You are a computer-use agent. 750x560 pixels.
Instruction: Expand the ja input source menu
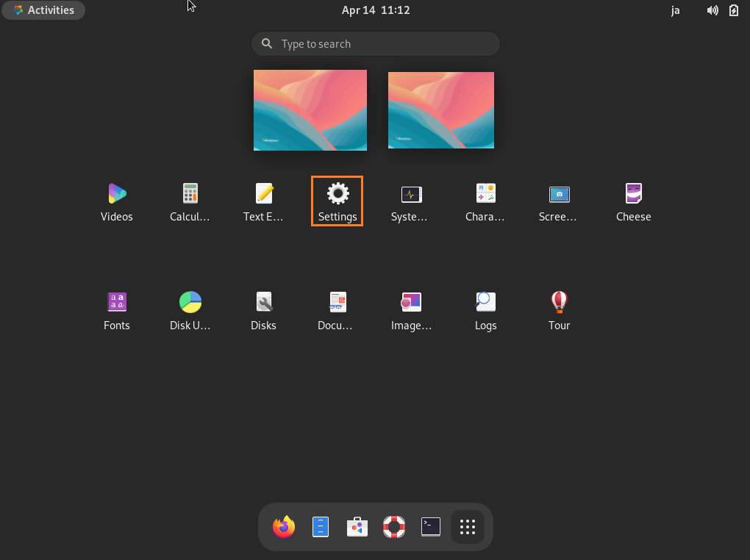click(675, 10)
